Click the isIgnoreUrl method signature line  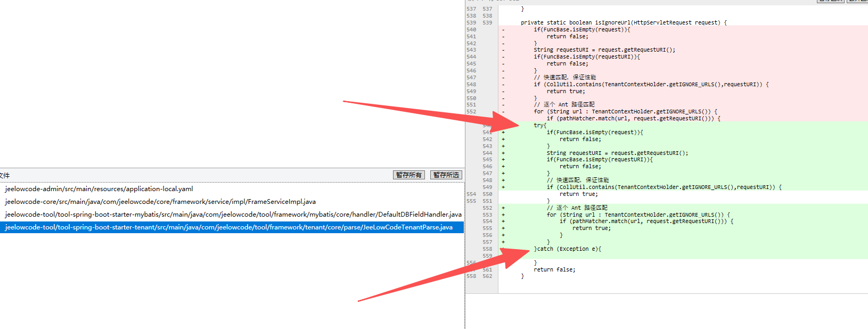tap(623, 23)
